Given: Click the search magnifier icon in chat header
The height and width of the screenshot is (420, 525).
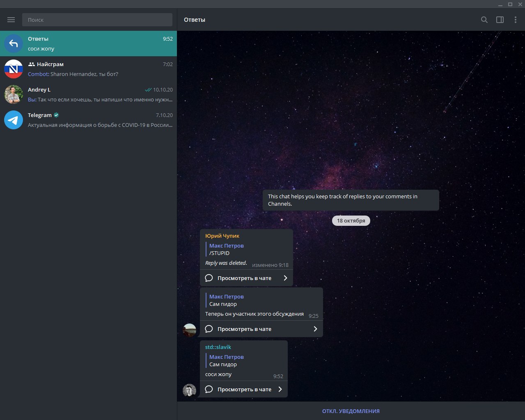Looking at the screenshot, I should click(x=484, y=20).
